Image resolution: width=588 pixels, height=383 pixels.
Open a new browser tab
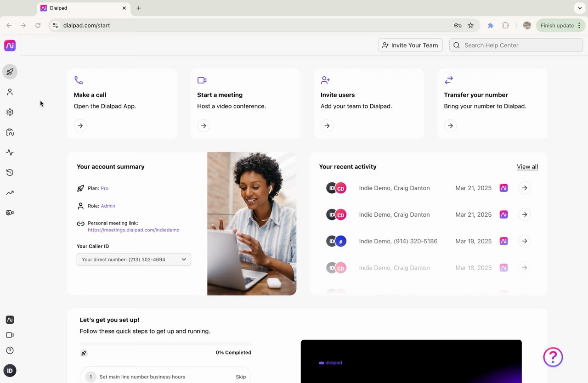tap(139, 8)
